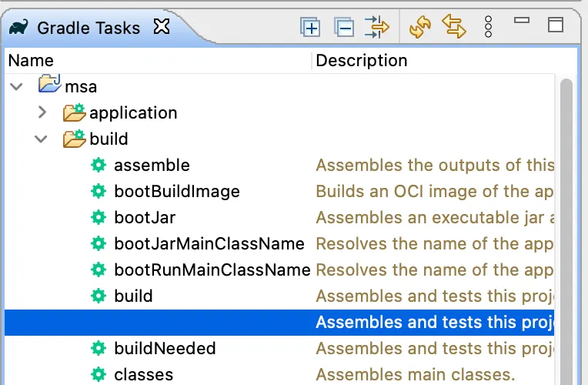588x385 pixels.
Task: Expand the application task group
Action: point(42,112)
